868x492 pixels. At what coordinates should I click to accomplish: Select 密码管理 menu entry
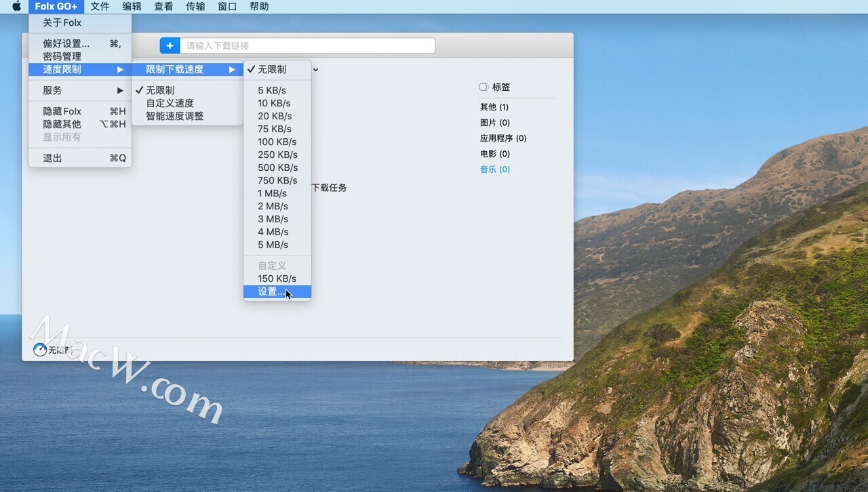(80, 56)
